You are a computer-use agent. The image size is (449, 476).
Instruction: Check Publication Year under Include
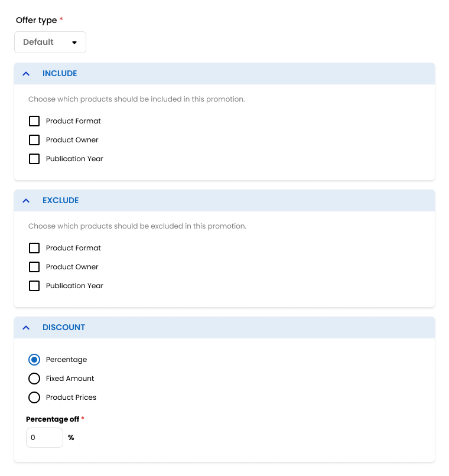click(34, 159)
